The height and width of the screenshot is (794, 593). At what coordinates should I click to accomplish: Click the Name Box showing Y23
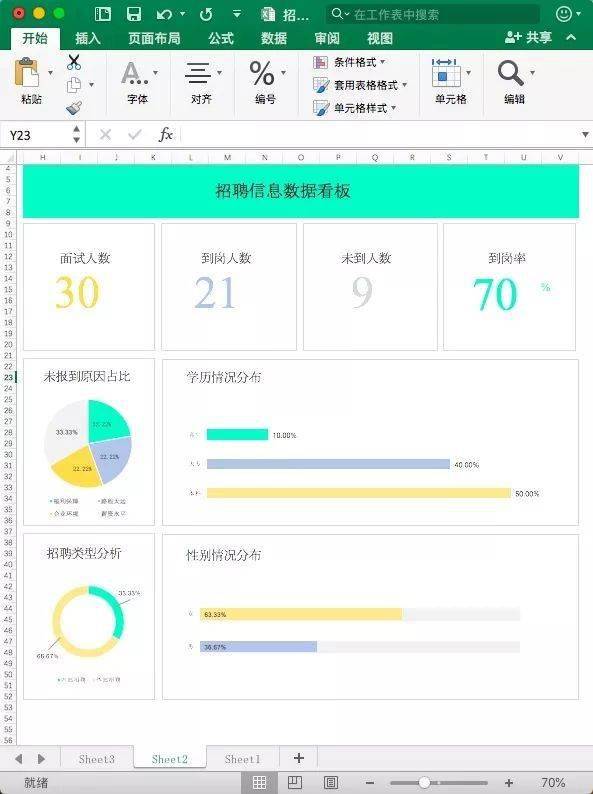tap(36, 135)
